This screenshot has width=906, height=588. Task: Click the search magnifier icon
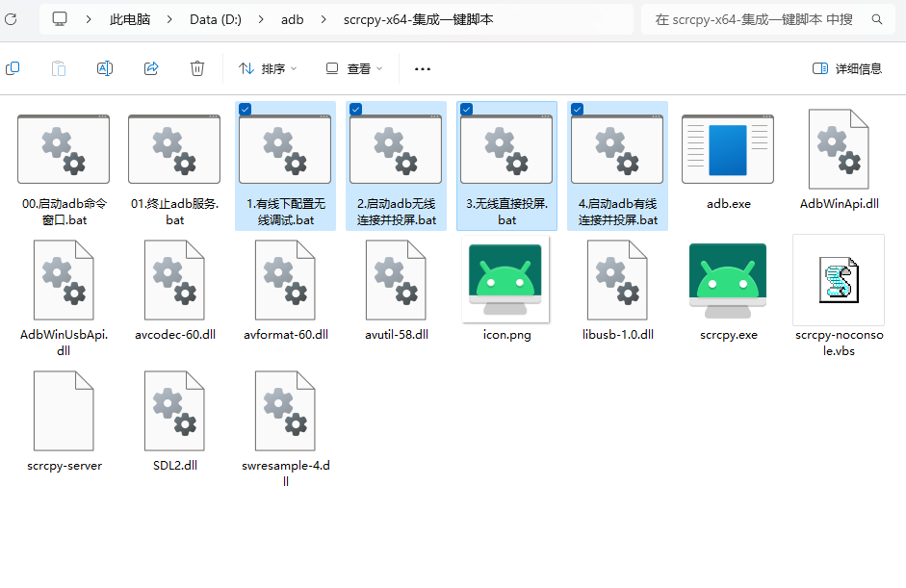[x=876, y=19]
